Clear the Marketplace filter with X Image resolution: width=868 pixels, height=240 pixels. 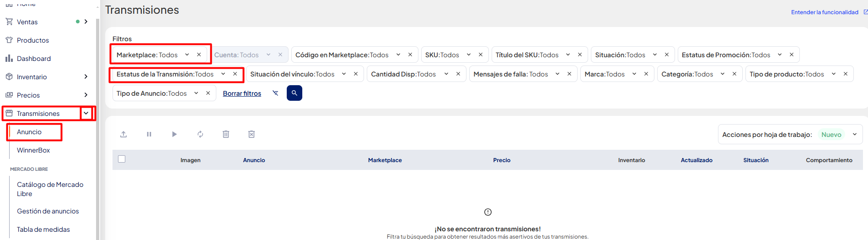tap(199, 55)
